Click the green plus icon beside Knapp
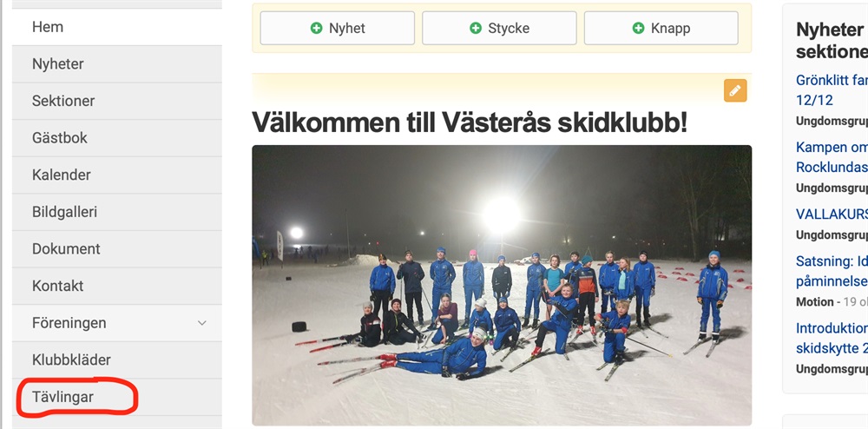 [x=638, y=29]
